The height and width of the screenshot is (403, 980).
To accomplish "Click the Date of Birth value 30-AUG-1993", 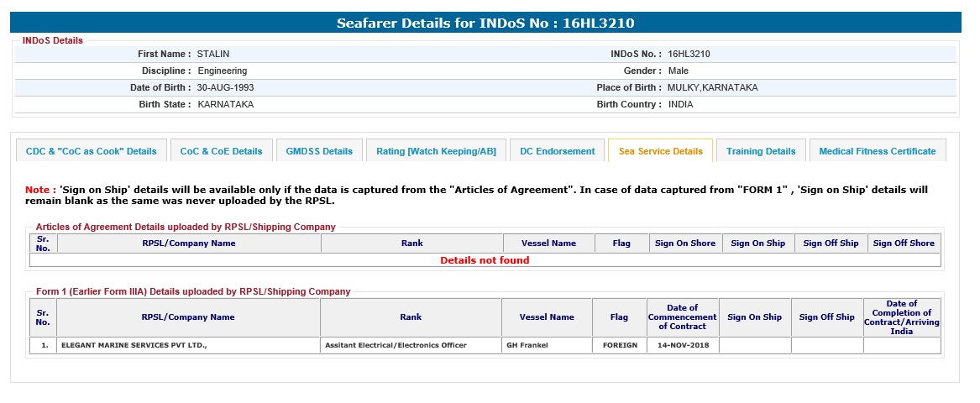I will 225,87.
